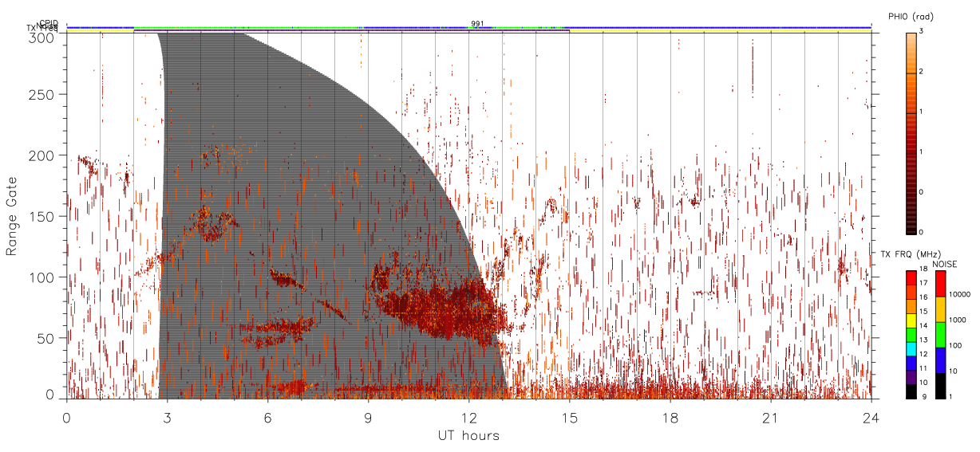Click the blue TX FRQ swatch for 11–12 MHz
Image resolution: width=980 pixels, height=452 pixels.
[x=911, y=364]
